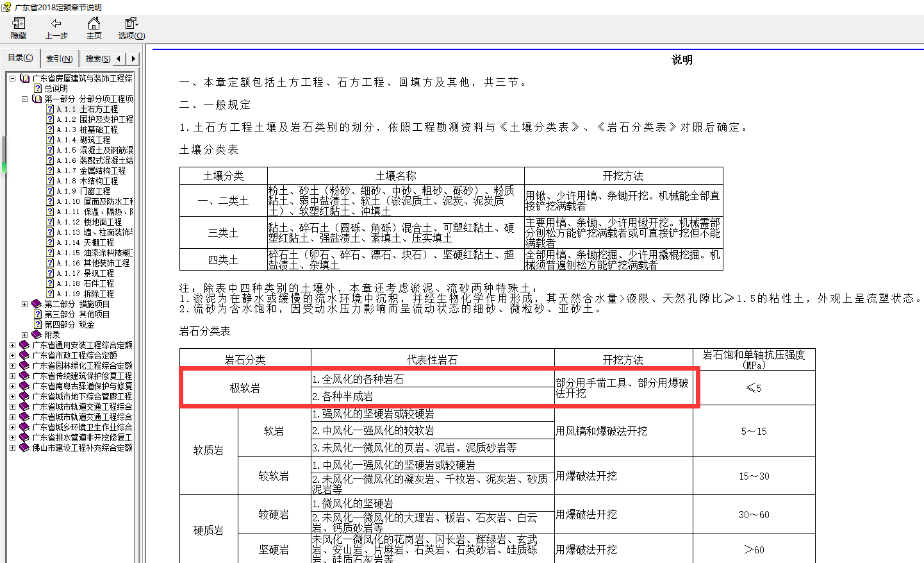Image resolution: width=924 pixels, height=563 pixels.
Task: Expand the 广东省排水管道非开挖修复 node
Action: 13,437
